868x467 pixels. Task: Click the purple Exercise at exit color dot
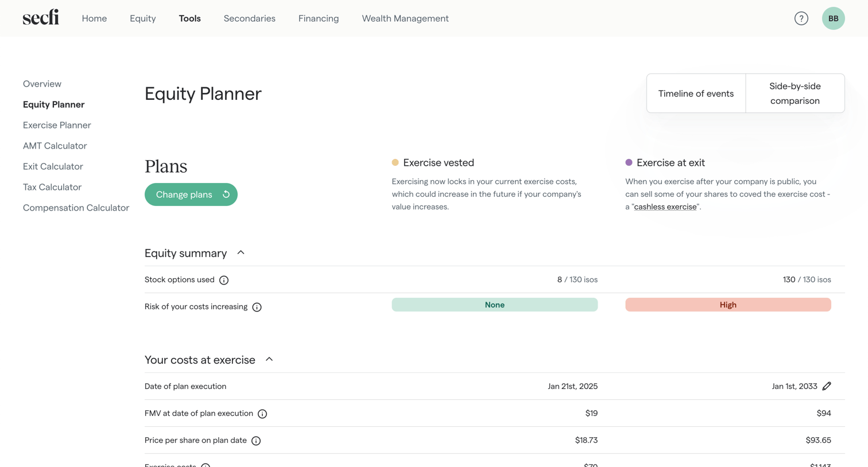(629, 162)
